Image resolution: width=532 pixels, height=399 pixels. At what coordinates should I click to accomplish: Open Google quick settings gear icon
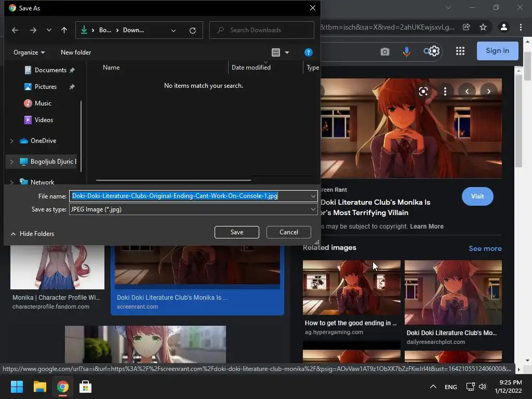434,51
